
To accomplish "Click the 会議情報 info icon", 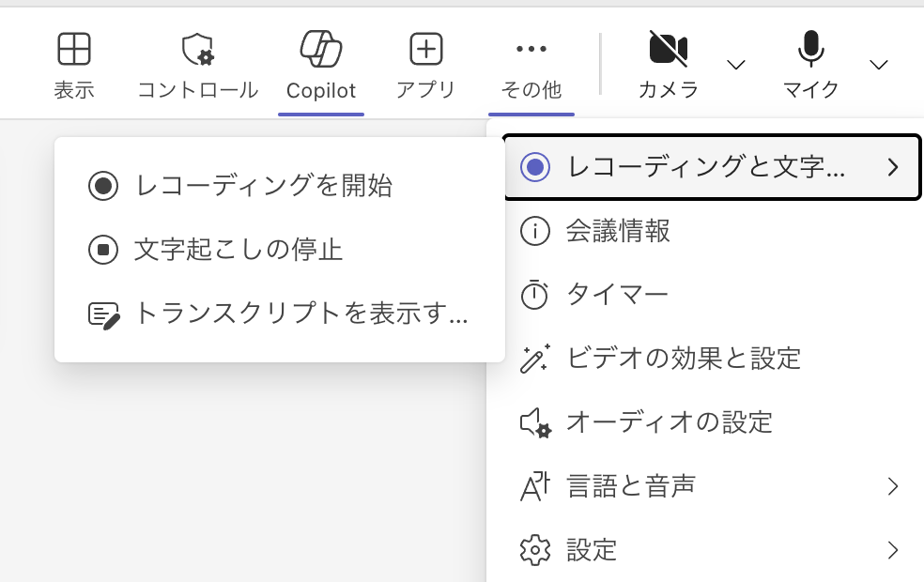I will click(535, 231).
